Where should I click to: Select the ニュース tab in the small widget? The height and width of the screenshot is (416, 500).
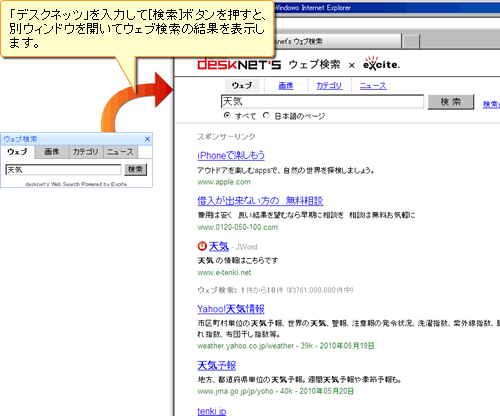click(120, 152)
